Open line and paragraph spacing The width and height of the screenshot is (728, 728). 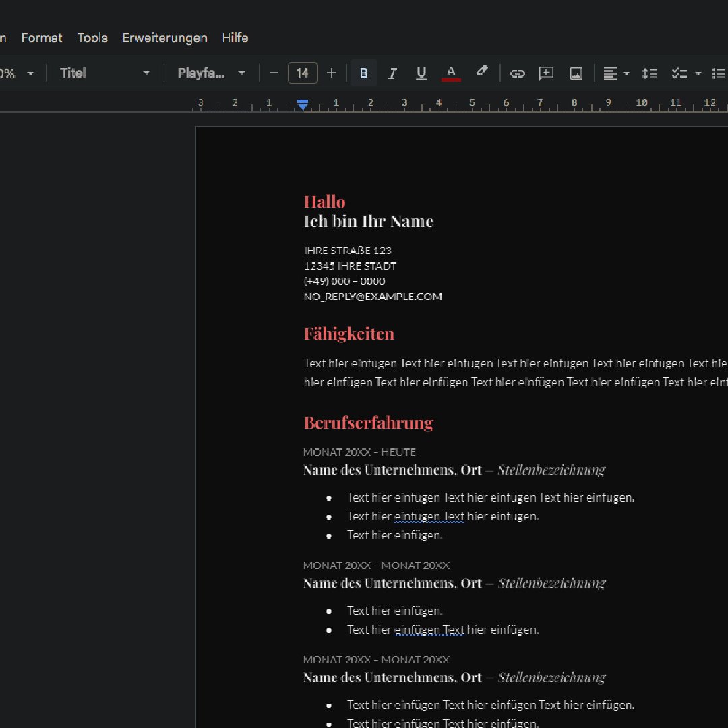click(x=649, y=73)
